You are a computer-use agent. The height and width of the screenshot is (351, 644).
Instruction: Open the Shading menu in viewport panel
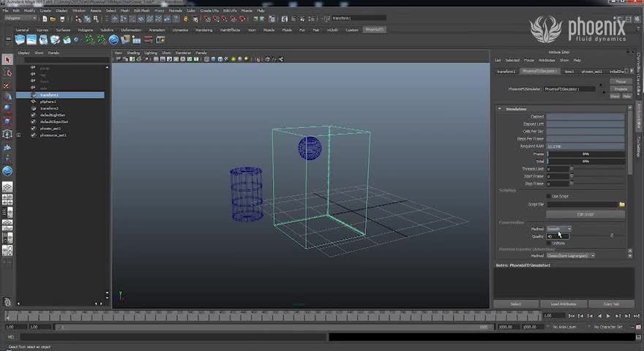(x=133, y=53)
